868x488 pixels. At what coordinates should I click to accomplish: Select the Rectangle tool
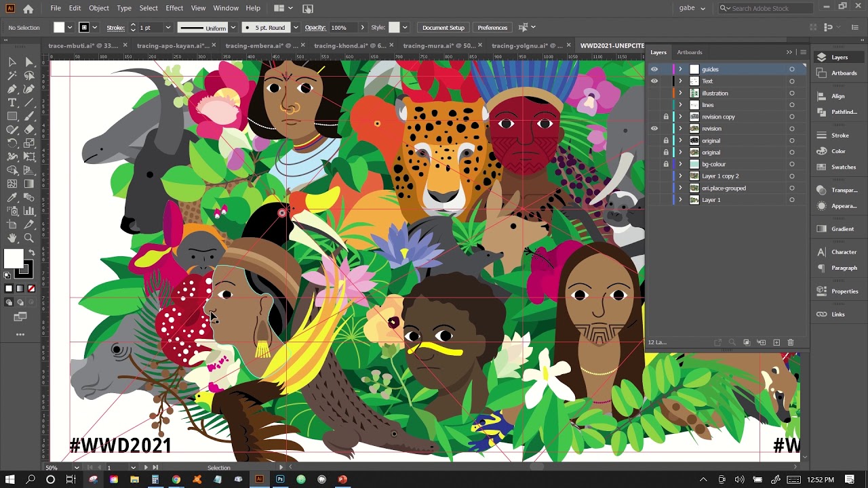point(12,116)
